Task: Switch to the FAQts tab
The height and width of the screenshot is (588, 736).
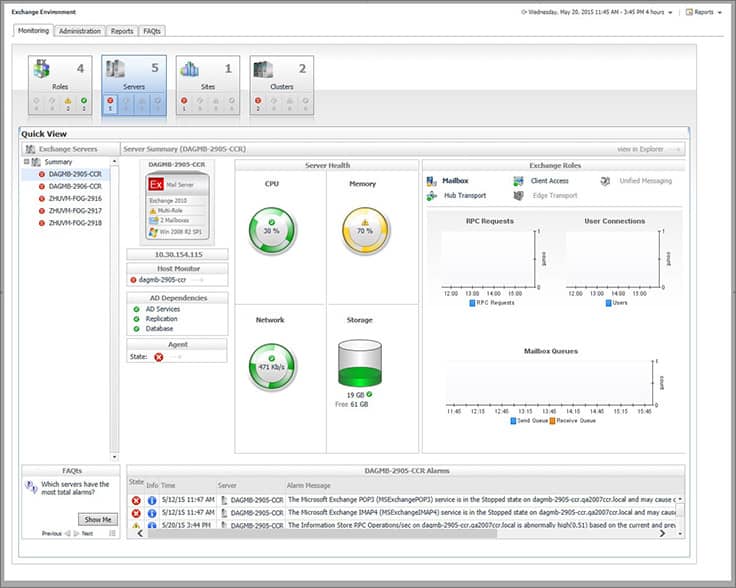Action: click(152, 31)
